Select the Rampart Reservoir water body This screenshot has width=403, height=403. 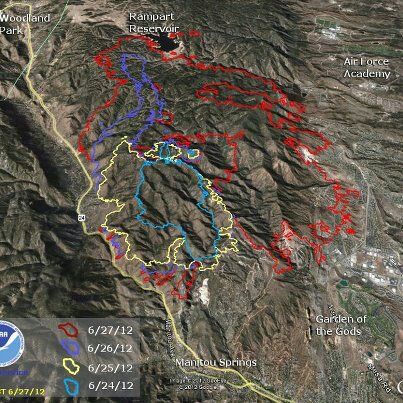168,42
